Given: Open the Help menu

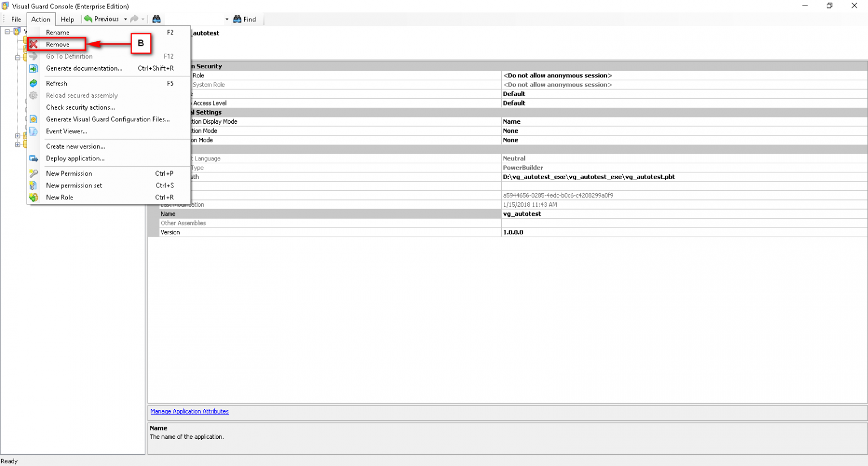Looking at the screenshot, I should 67,19.
